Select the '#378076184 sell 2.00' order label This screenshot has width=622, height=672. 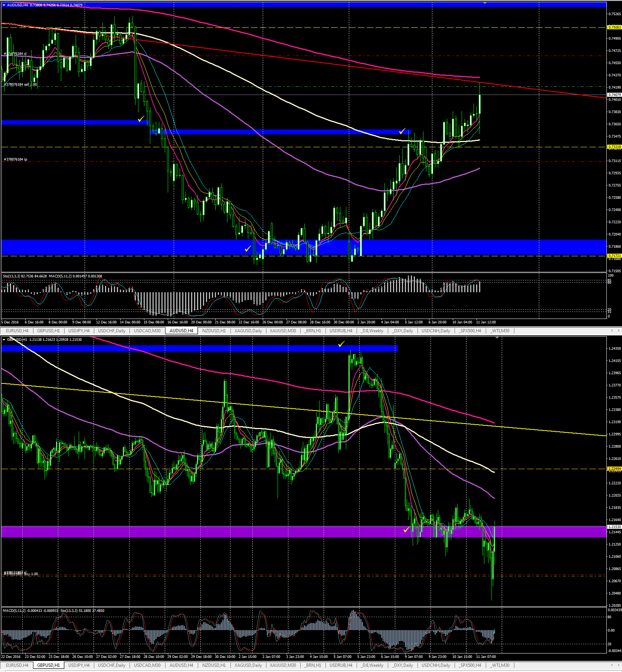click(x=20, y=85)
